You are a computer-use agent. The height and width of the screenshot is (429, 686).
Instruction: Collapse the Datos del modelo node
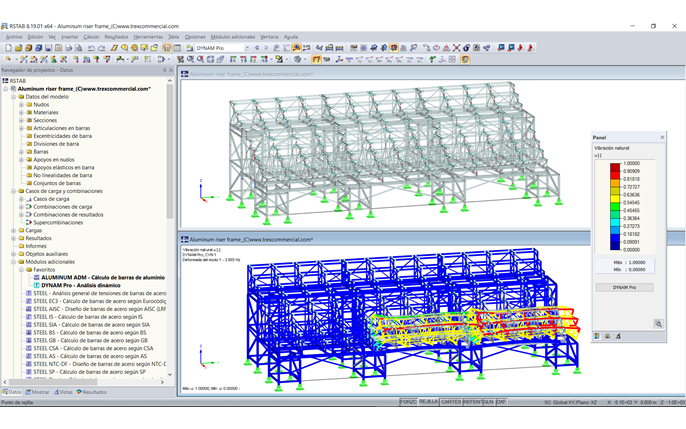tap(13, 97)
